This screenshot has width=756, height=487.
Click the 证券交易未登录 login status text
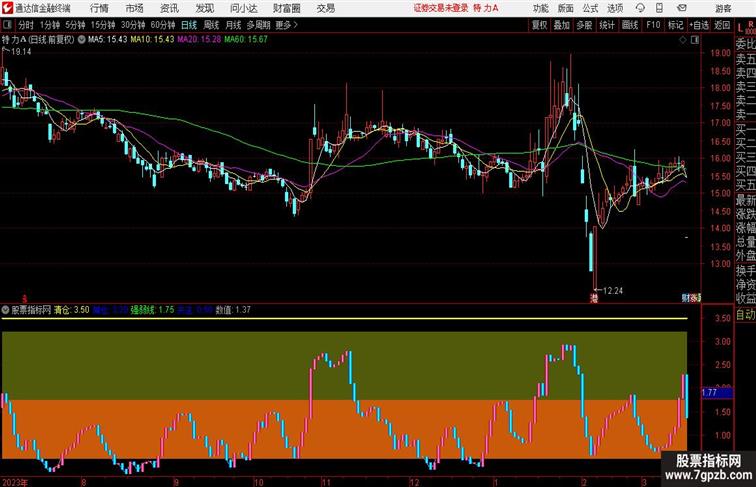(441, 8)
